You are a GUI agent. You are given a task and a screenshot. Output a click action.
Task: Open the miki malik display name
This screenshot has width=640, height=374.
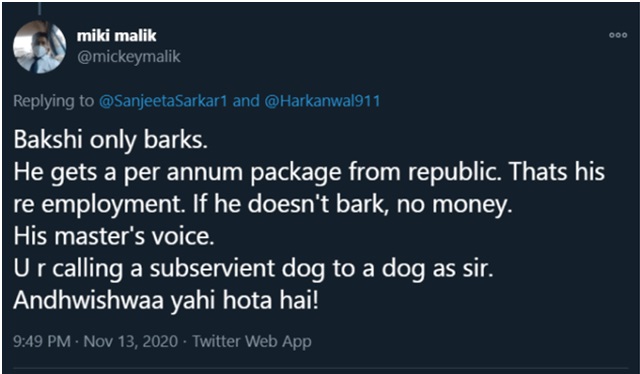[x=116, y=36]
